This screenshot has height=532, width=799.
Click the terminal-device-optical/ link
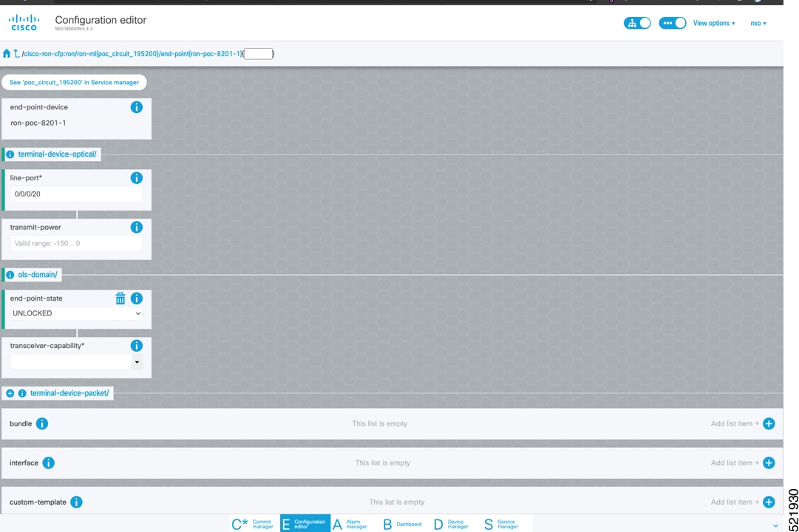click(57, 154)
